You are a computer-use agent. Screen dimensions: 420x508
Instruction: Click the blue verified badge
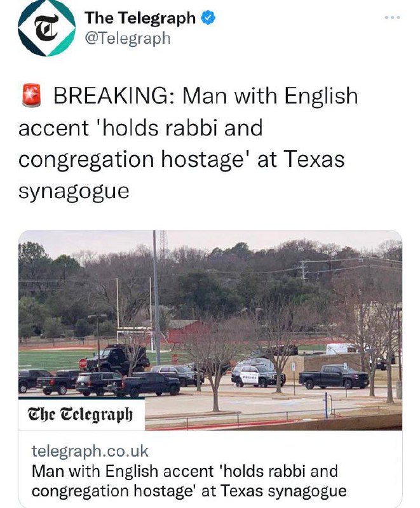click(x=208, y=18)
